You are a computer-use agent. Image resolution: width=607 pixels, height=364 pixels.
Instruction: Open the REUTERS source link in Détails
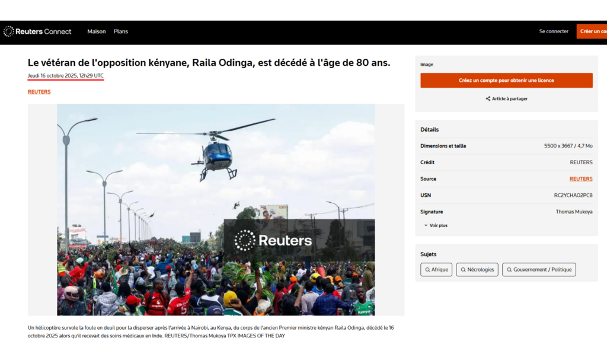click(581, 178)
